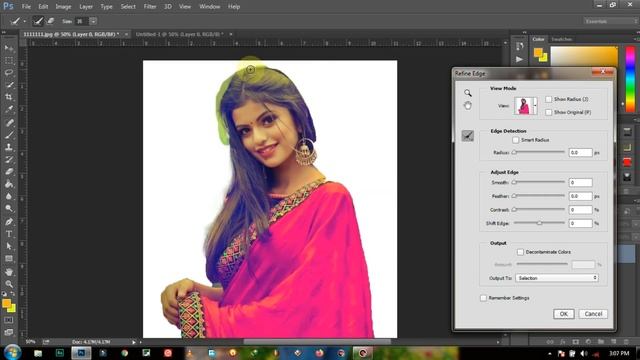The height and width of the screenshot is (360, 640).
Task: Change screen mode icon in toolbox
Action: tap(9, 332)
